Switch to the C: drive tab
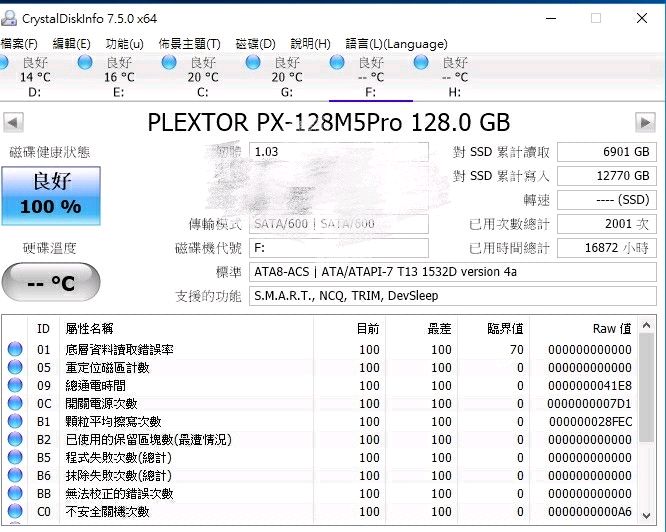The width and height of the screenshot is (666, 532). pos(203,76)
